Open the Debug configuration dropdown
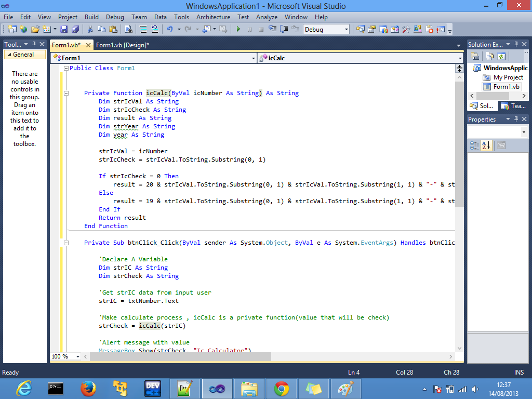 point(346,30)
